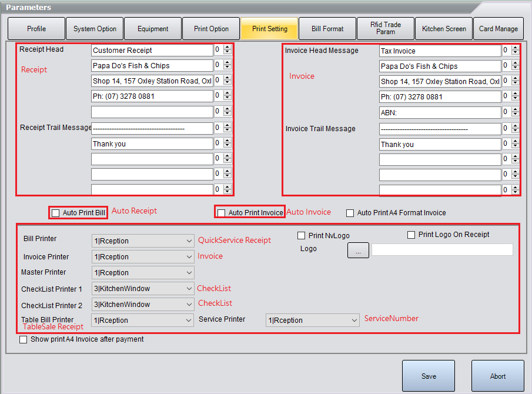Toggle the Auto Print Invoice checkbox

coord(221,213)
